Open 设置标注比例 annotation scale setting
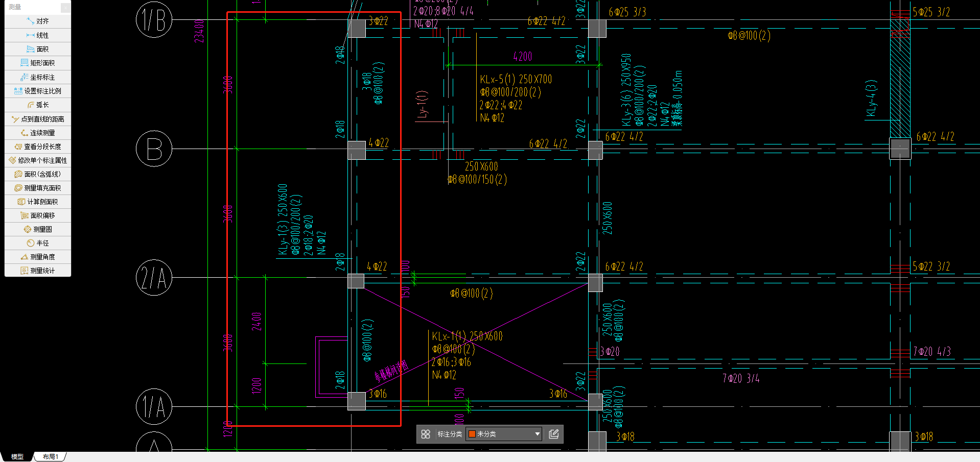Viewport: 980px width, 462px height. point(38,91)
